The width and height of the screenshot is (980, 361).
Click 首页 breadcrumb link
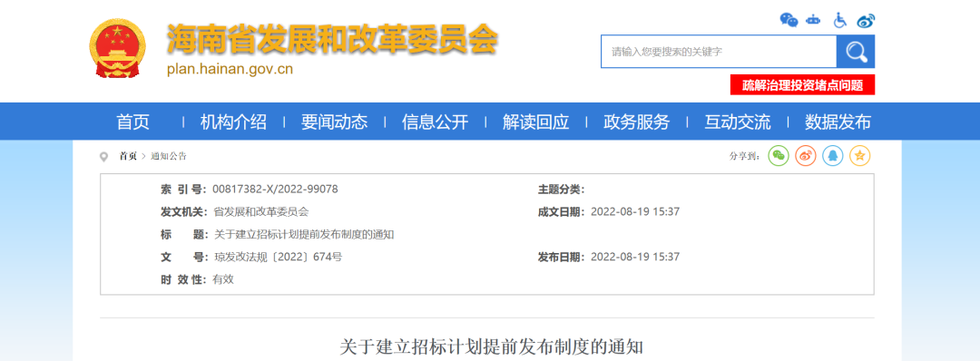point(128,156)
